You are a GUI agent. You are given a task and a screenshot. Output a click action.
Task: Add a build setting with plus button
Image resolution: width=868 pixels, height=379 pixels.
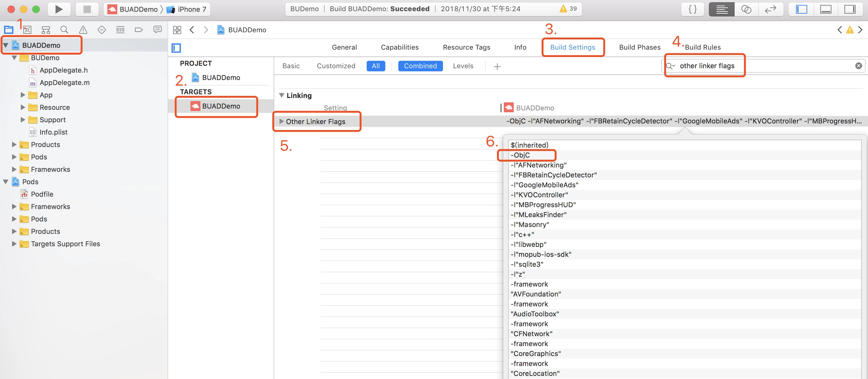point(497,67)
